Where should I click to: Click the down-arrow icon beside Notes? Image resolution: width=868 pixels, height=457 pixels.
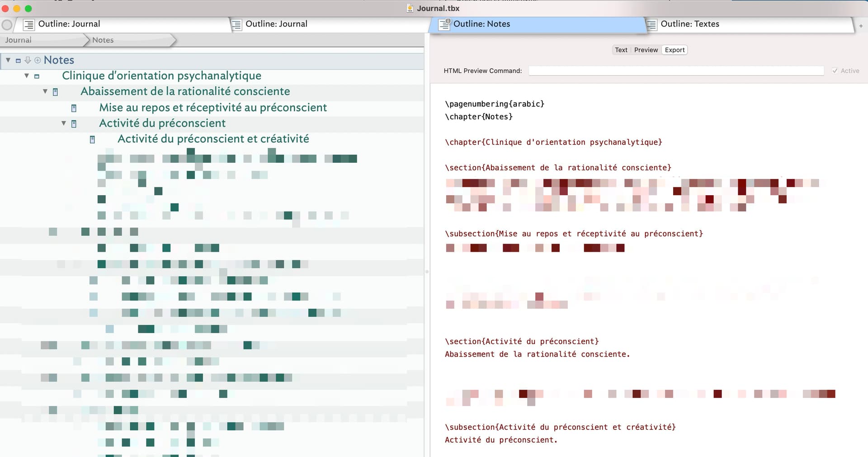pyautogui.click(x=28, y=60)
